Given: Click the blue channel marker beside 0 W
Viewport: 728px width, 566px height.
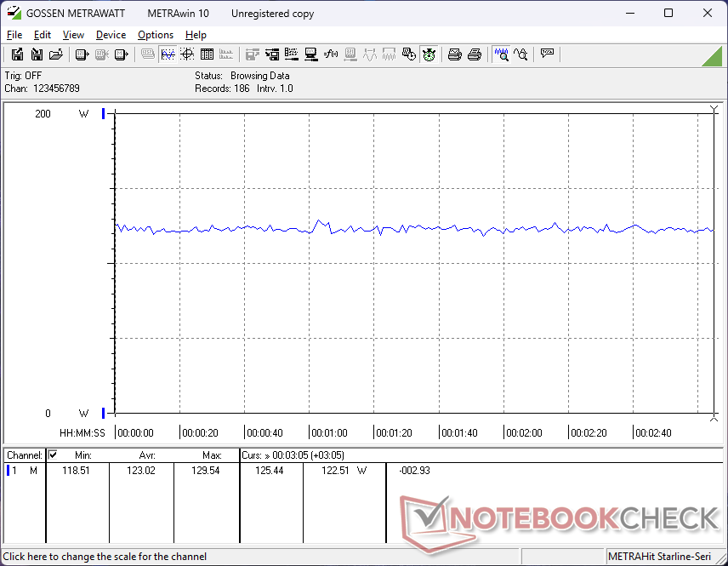Looking at the screenshot, I should 103,413.
